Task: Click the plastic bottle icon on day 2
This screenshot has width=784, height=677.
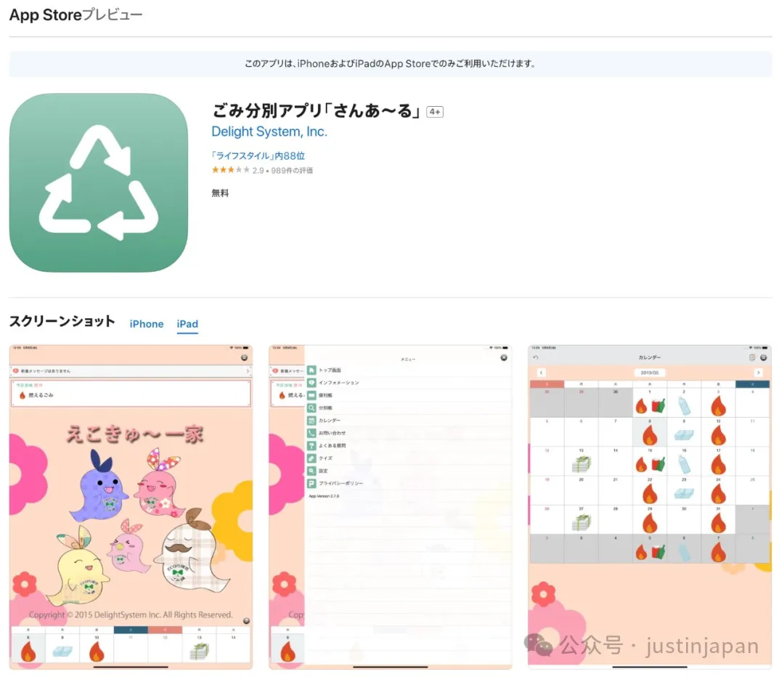Action: coord(684,406)
